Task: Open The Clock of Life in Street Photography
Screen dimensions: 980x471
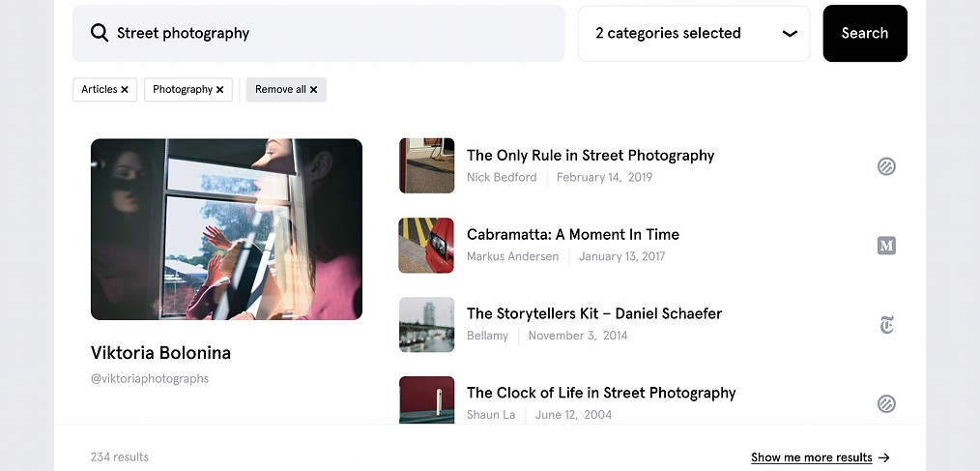Action: pos(600,393)
